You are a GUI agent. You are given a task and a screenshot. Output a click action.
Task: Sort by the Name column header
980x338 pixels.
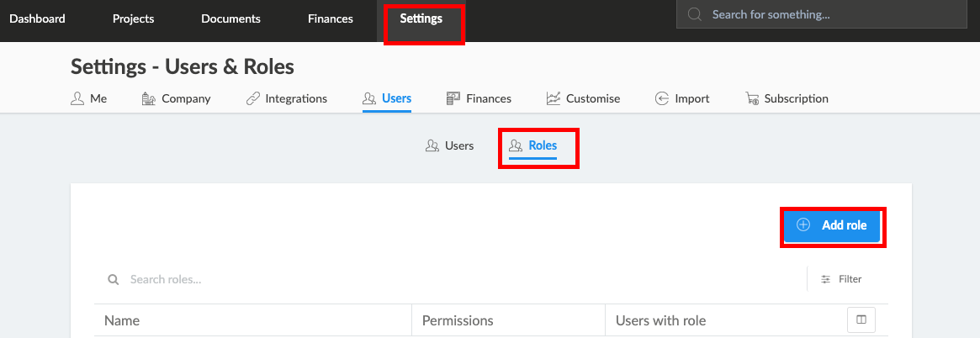point(122,320)
